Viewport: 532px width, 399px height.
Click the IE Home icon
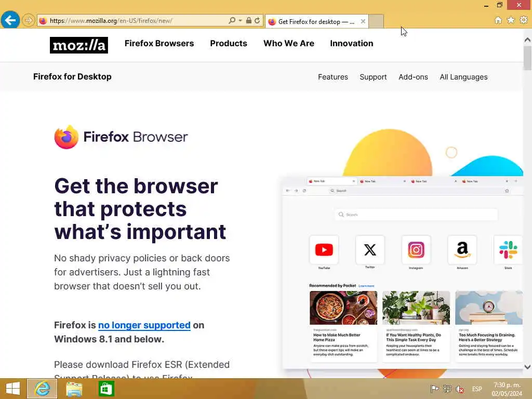pos(498,20)
